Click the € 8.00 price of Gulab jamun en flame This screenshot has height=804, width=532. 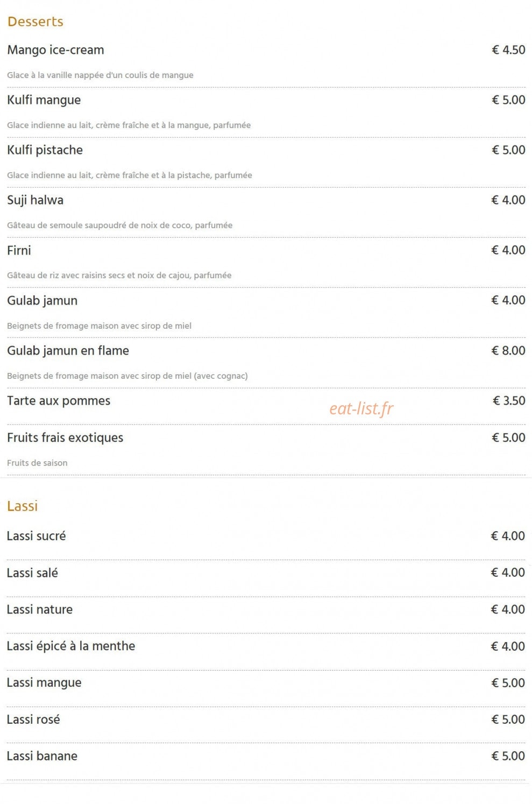(x=508, y=351)
